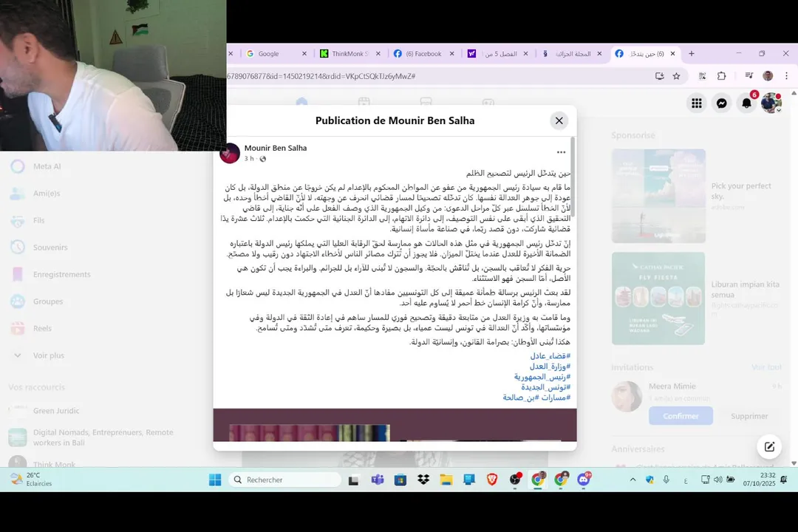Open the #قضاء_عادل hashtag
Image resolution: width=798 pixels, height=532 pixels.
[550, 356]
